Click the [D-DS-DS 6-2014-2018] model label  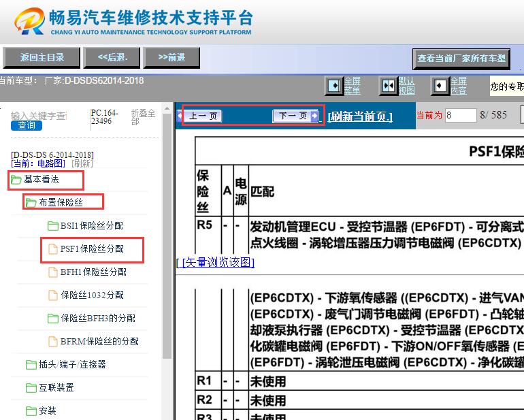[x=52, y=155]
